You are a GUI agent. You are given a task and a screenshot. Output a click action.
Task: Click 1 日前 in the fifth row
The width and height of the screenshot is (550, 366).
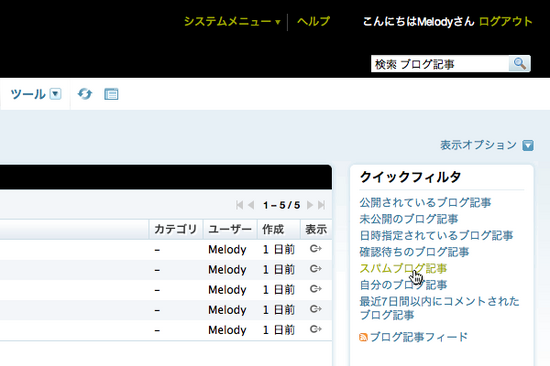point(279,330)
